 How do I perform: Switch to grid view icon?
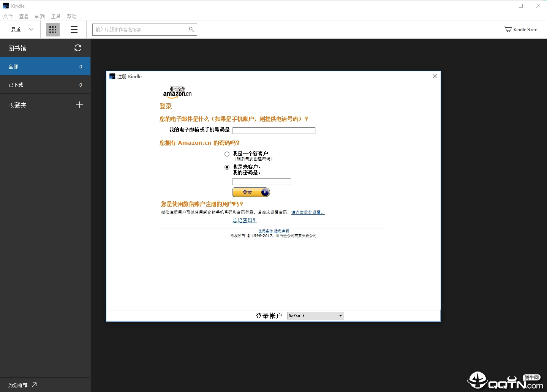click(53, 30)
